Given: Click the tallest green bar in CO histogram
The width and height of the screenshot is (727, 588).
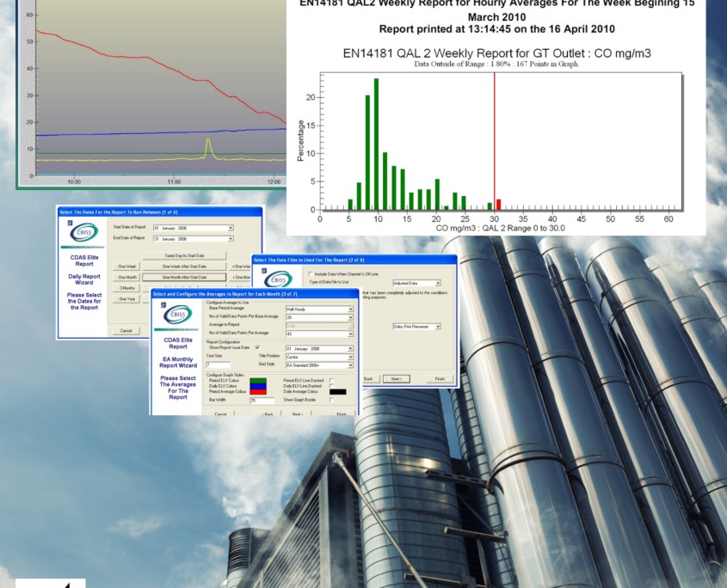Looking at the screenshot, I should 377,144.
